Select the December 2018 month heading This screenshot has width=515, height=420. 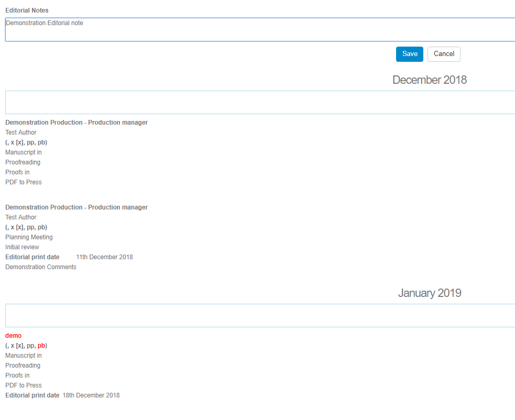click(429, 80)
